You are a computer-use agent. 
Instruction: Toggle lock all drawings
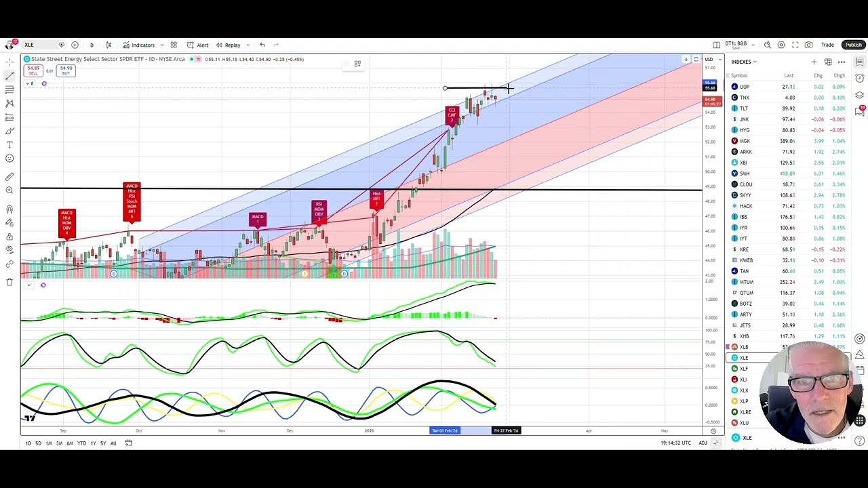(9, 237)
